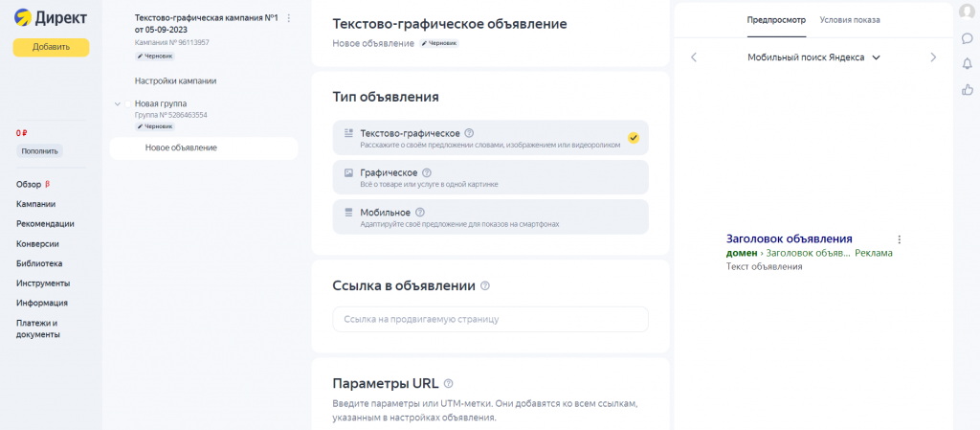Screen dimensions: 980x430
Task: Select Новая группа in the tree
Action: pos(161,103)
